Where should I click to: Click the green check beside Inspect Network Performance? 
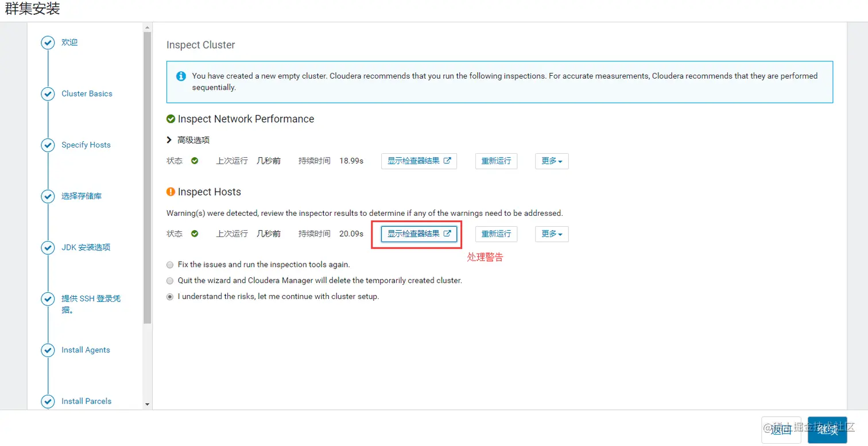[170, 119]
